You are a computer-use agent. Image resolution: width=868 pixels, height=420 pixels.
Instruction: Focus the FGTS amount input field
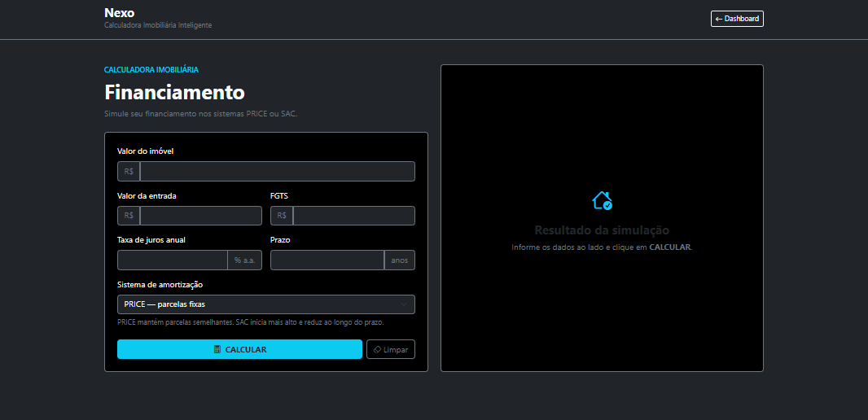(x=354, y=216)
